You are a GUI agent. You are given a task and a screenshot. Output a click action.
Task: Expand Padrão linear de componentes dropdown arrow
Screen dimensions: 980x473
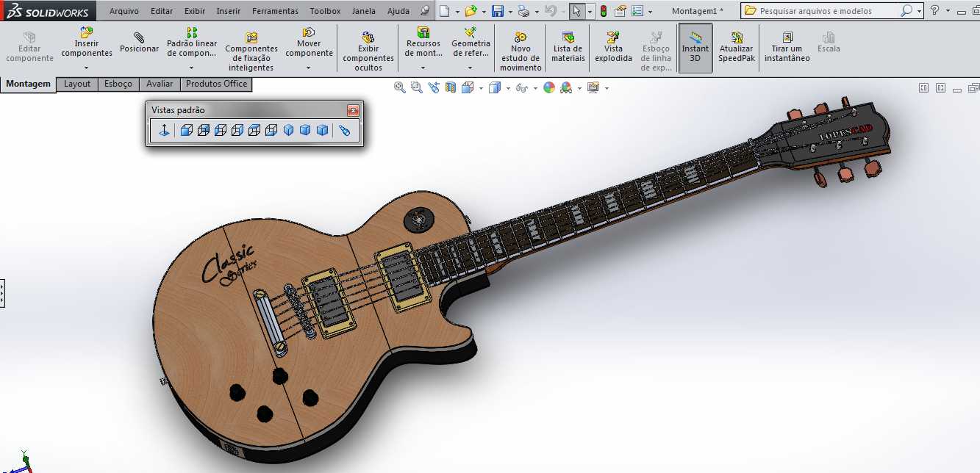coord(192,68)
